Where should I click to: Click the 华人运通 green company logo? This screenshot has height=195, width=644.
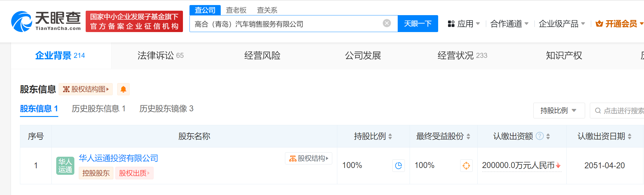tap(65, 166)
